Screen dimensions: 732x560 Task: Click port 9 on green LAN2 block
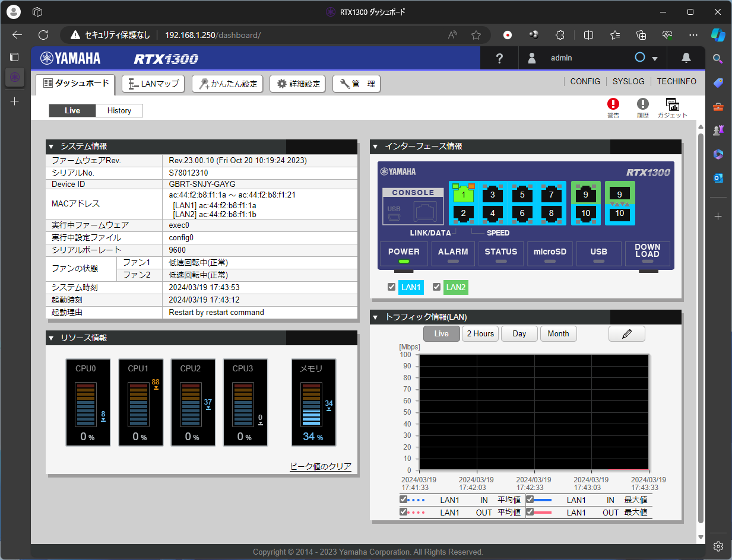click(585, 193)
